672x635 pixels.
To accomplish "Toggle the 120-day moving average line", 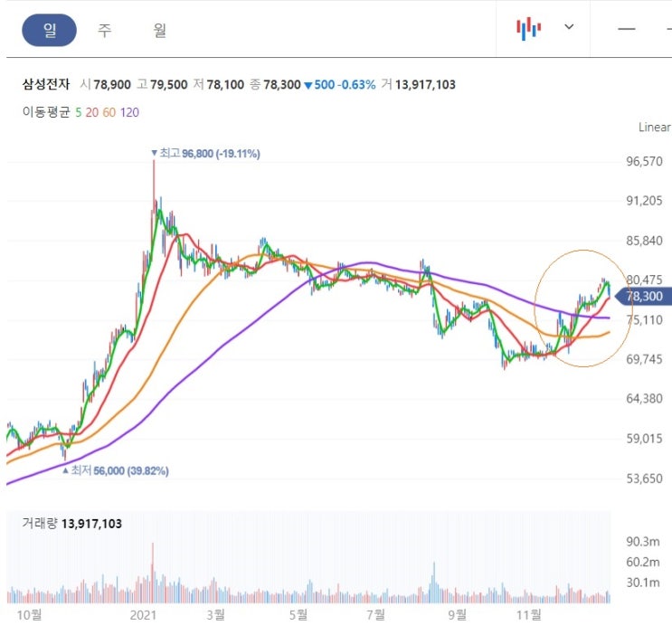I will pyautogui.click(x=129, y=112).
